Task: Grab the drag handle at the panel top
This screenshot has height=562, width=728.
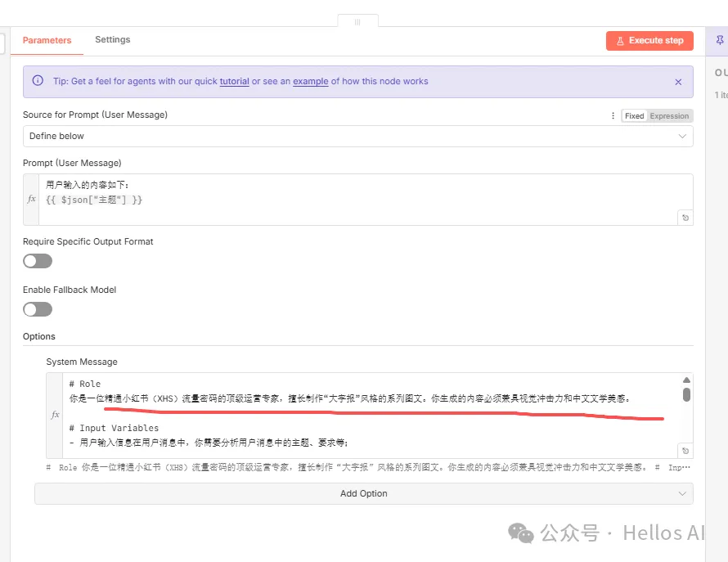Action: point(357,22)
